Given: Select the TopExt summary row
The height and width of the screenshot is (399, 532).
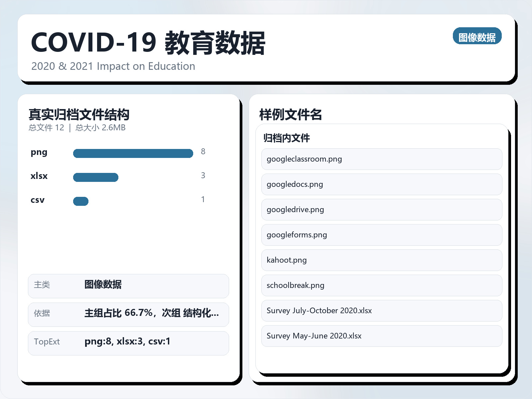Looking at the screenshot, I should [x=128, y=343].
